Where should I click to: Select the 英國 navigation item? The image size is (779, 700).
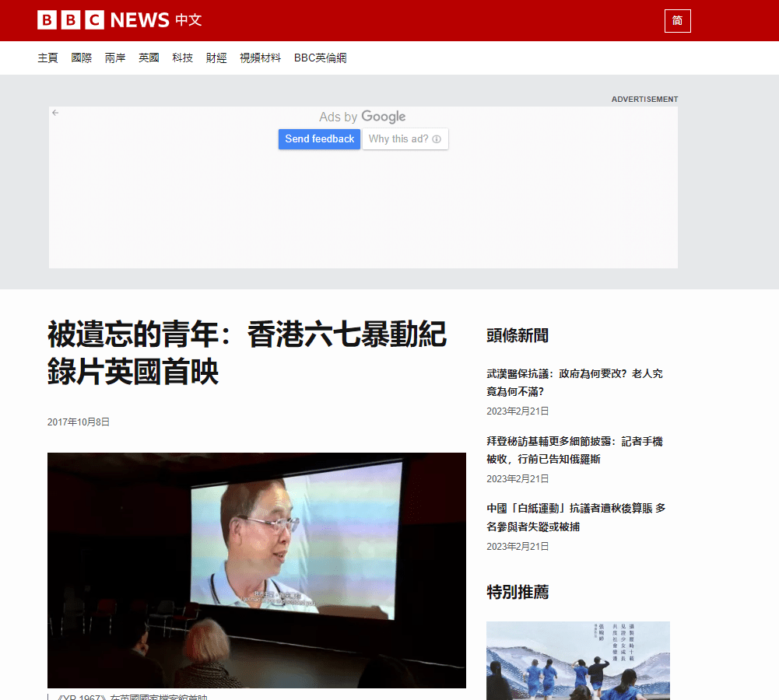[x=149, y=58]
